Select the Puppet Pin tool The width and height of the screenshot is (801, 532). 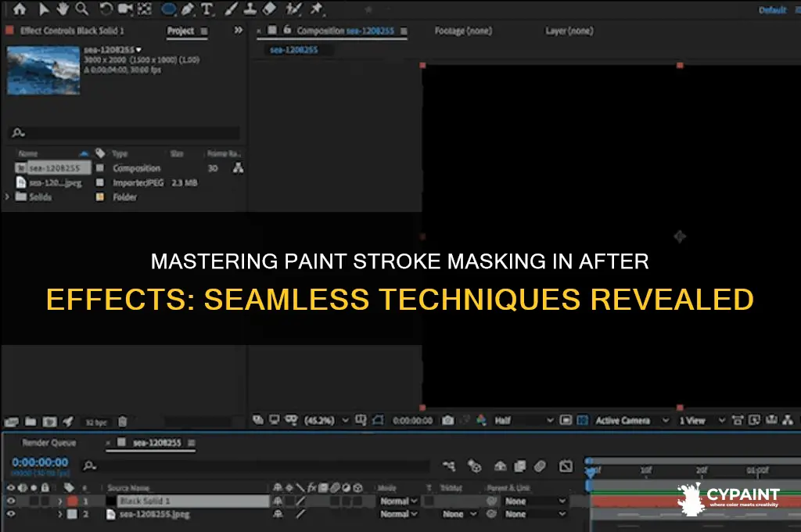click(x=316, y=9)
